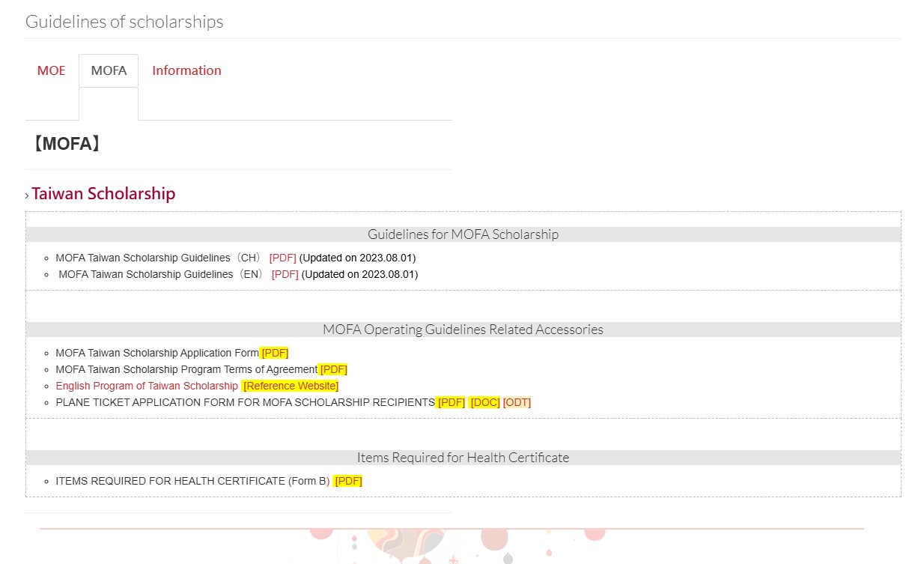
Task: Click the 【MOFA】 section heading
Action: (x=66, y=144)
